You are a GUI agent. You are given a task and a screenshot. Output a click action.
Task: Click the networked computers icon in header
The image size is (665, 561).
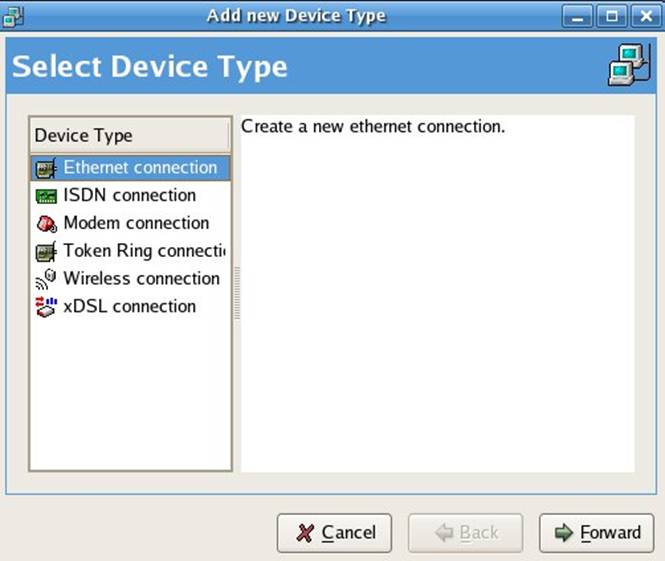[x=628, y=66]
